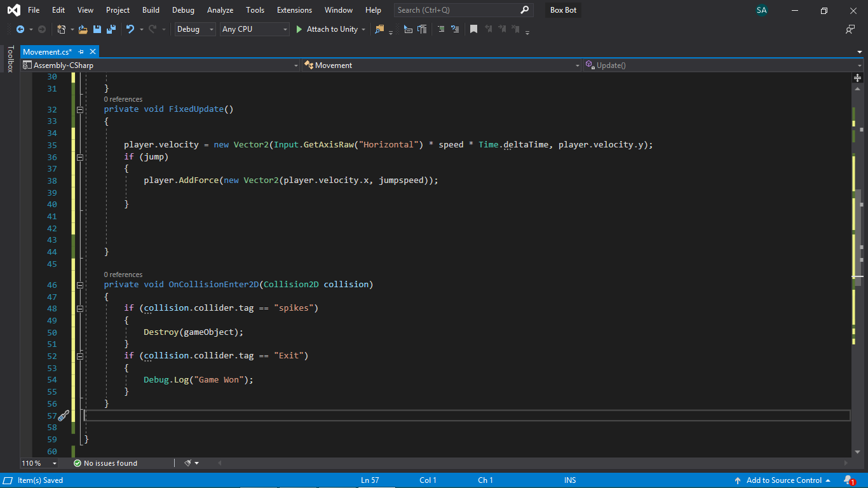The image size is (868, 488).
Task: Collapse the FixedUpdate method body
Action: (80, 109)
